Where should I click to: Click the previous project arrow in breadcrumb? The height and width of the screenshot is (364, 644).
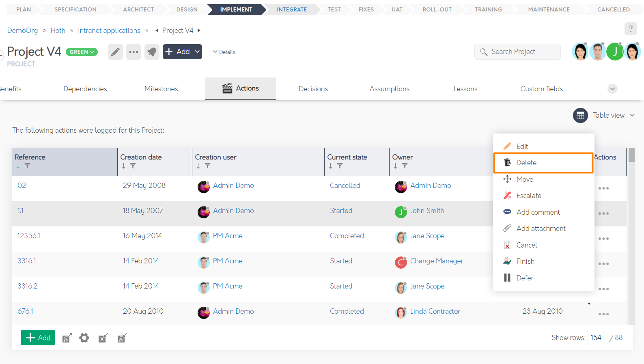157,30
